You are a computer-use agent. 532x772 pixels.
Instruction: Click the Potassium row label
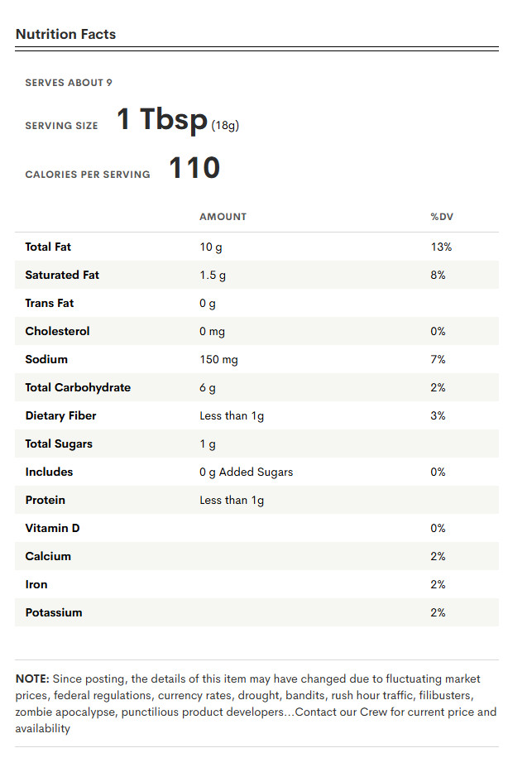pyautogui.click(x=54, y=612)
